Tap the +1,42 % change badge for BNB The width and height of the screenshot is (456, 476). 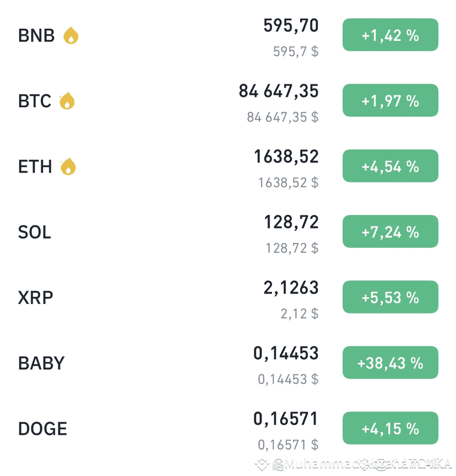pos(390,35)
